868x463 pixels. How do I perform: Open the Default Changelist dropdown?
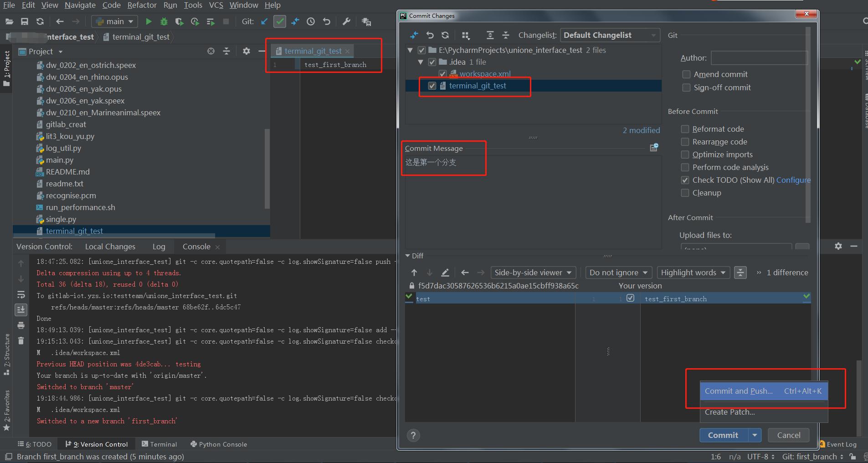tap(610, 35)
